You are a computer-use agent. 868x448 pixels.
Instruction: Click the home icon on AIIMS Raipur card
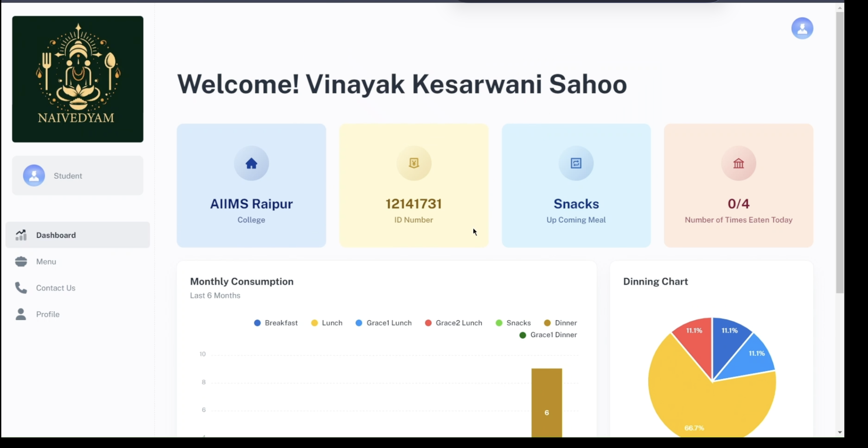coord(251,163)
